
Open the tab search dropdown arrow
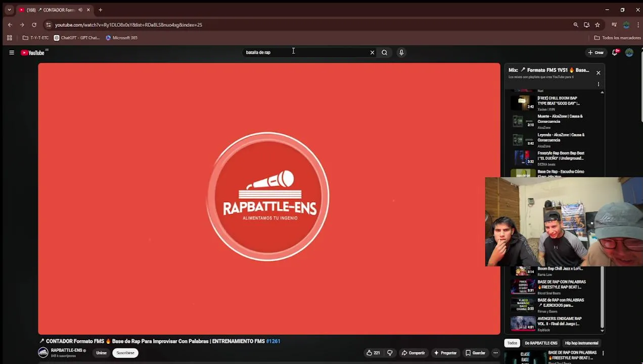coord(9,10)
